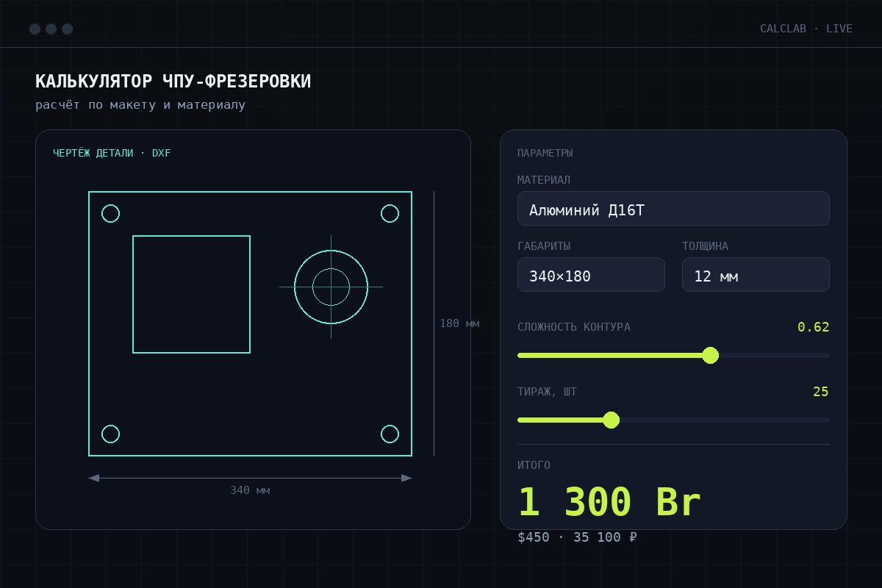The image size is (882, 588).
Task: Click the Тираж slider handle
Action: [x=611, y=420]
